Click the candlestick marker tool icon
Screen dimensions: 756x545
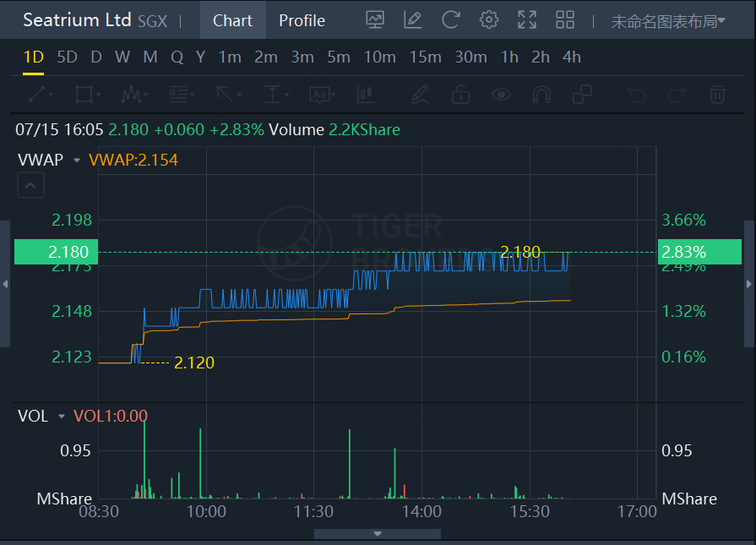click(x=366, y=95)
